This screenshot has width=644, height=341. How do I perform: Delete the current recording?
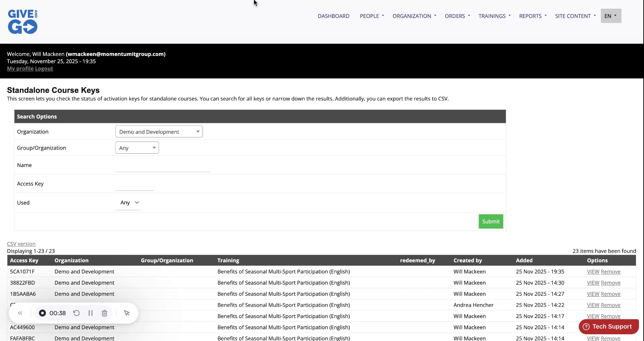104,313
